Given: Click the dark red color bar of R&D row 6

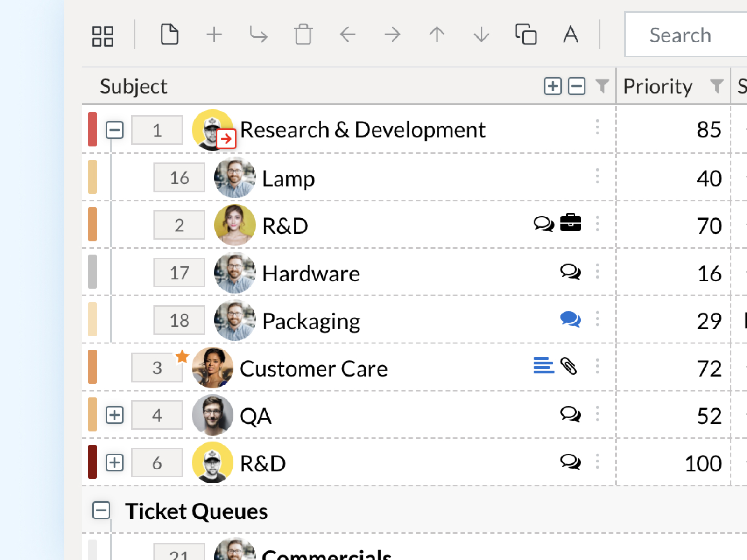Looking at the screenshot, I should (92, 462).
